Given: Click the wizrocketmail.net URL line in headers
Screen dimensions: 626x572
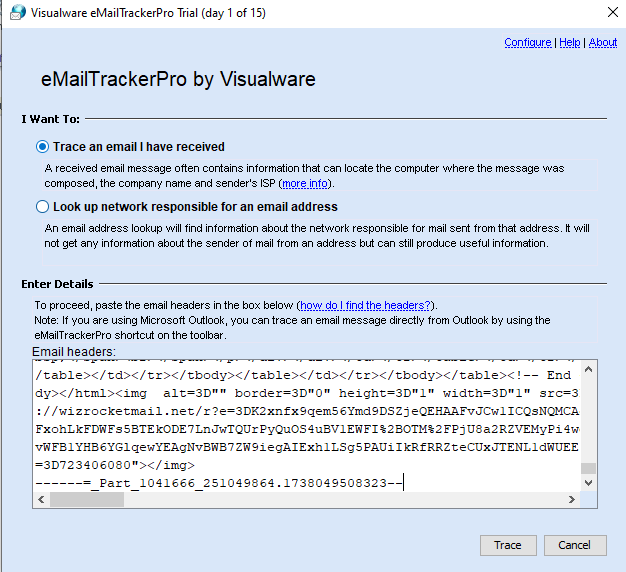Looking at the screenshot, I should pos(307,411).
